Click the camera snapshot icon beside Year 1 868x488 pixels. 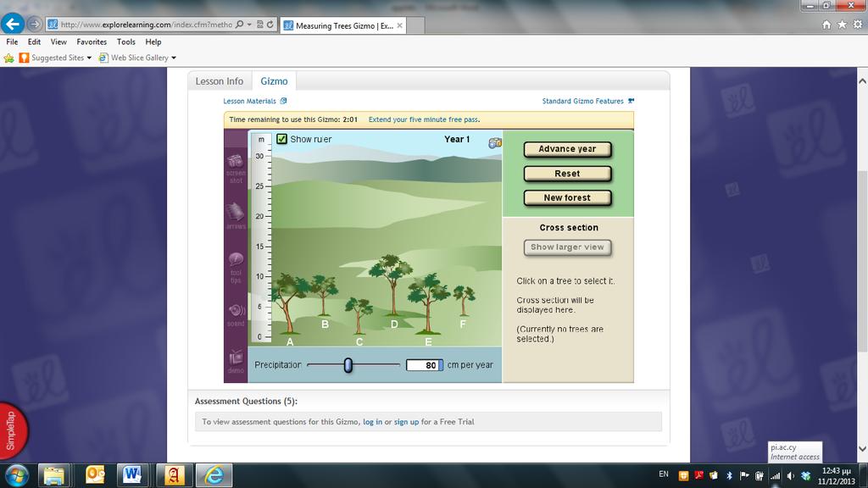click(x=495, y=142)
